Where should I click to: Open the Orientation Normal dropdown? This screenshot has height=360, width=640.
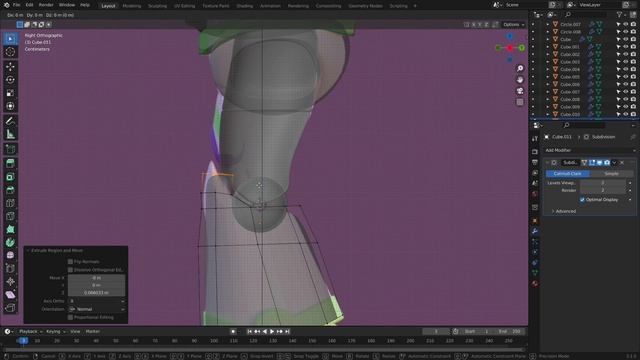[96, 309]
